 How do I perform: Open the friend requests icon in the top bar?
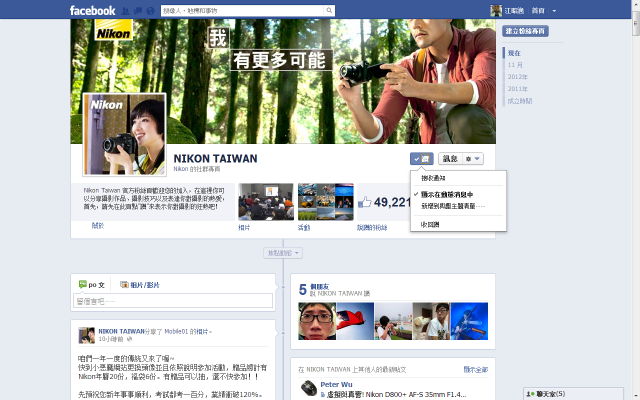(126, 11)
